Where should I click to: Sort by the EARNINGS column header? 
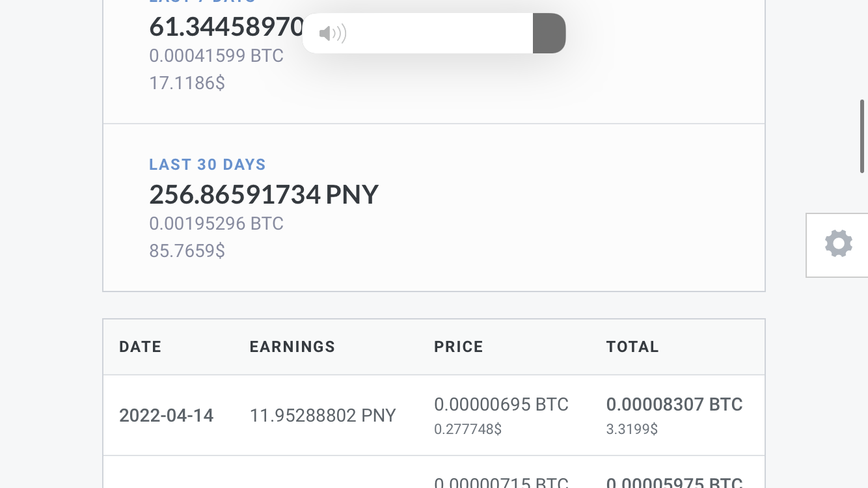292,347
